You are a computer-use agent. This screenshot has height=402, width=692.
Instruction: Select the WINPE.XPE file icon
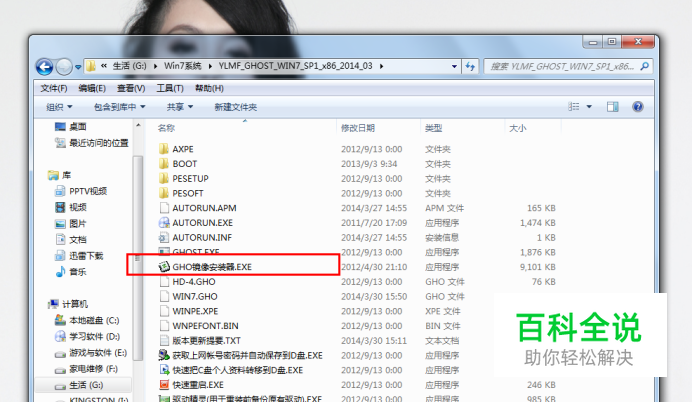[x=164, y=311]
